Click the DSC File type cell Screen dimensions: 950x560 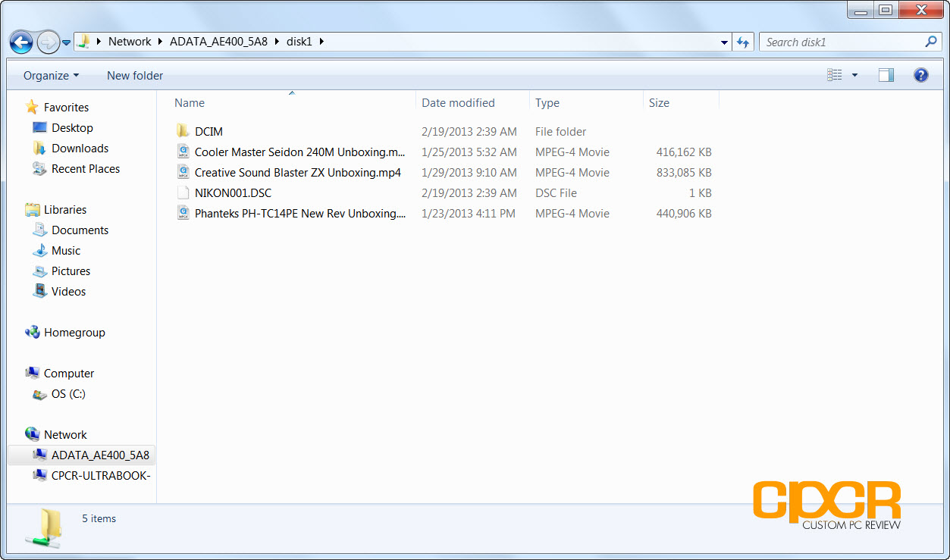[x=556, y=192]
